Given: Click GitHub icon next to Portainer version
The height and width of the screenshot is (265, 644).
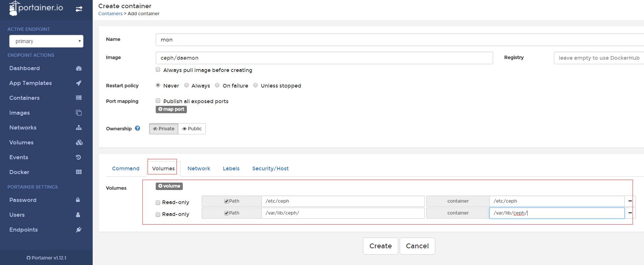Looking at the screenshot, I should click(x=29, y=258).
